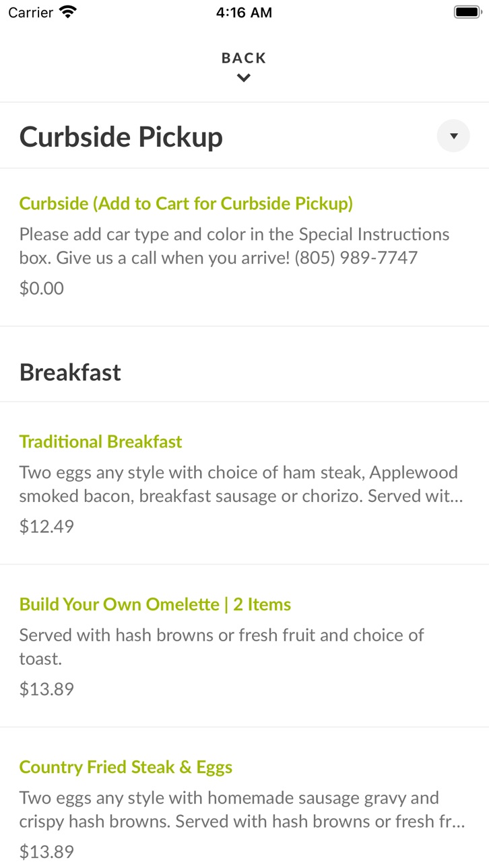Select Curbside (Add to Cart for Curbside Pickup)
This screenshot has height=868, width=489.
point(186,203)
